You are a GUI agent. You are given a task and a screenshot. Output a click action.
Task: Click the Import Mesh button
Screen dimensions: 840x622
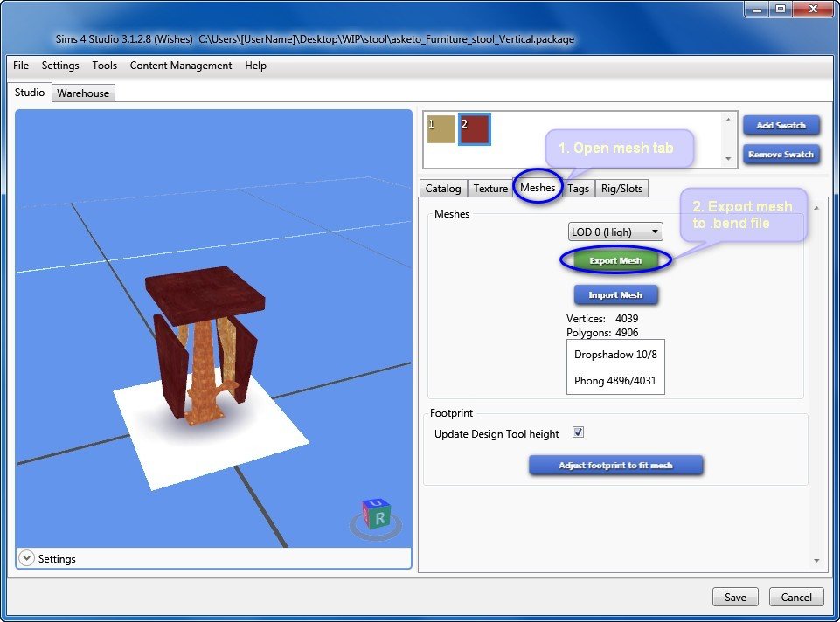(615, 295)
